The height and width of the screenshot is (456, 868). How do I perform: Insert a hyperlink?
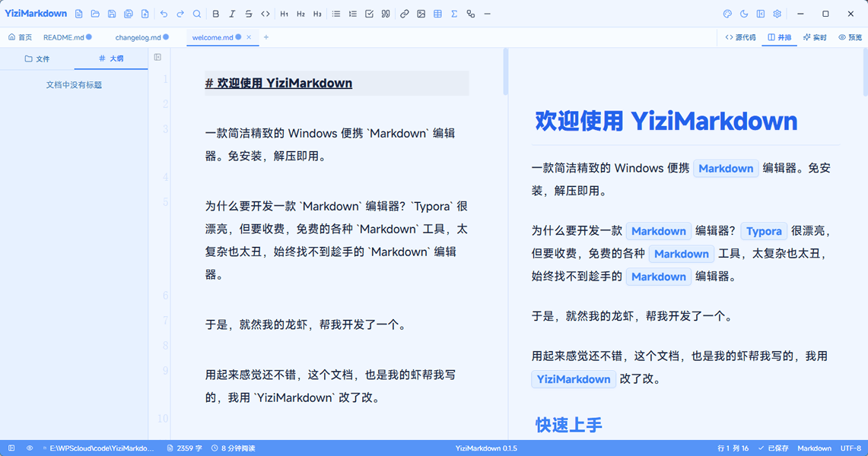click(405, 14)
